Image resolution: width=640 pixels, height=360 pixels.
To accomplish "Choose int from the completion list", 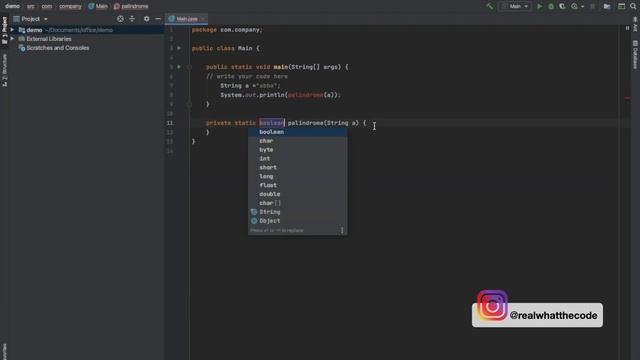I will click(x=298, y=158).
